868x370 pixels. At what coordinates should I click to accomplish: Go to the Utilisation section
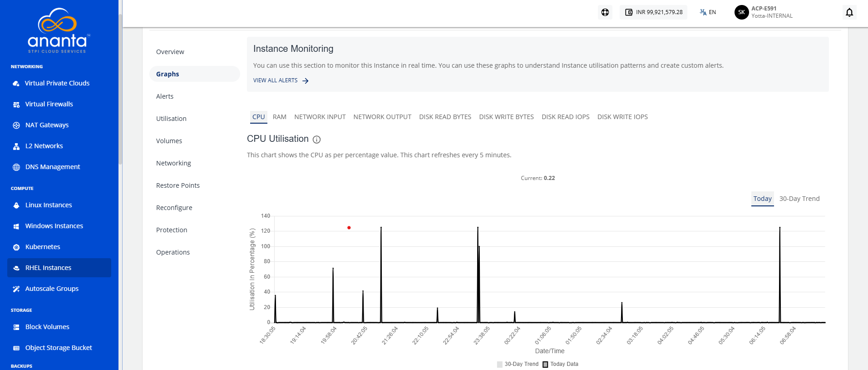pyautogui.click(x=171, y=119)
